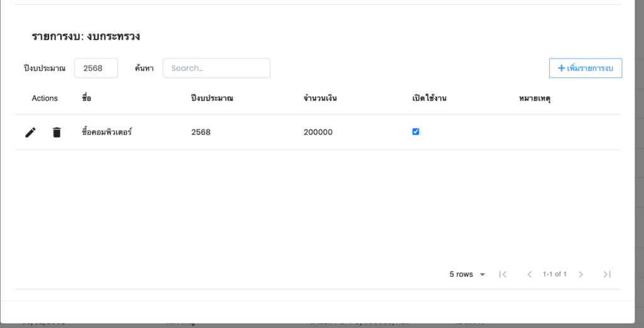Click the 2568 value in the table row
Image resolution: width=644 pixels, height=328 pixels.
coord(201,132)
